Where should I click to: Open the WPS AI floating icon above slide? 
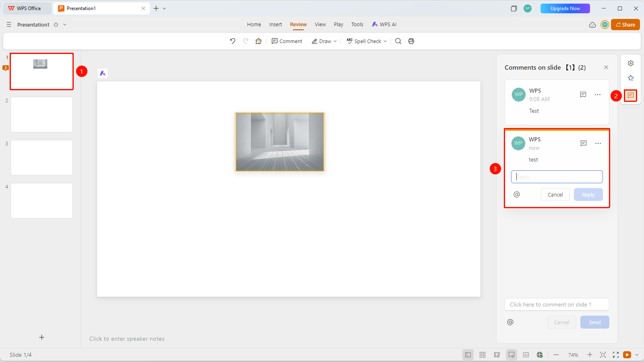(x=103, y=73)
